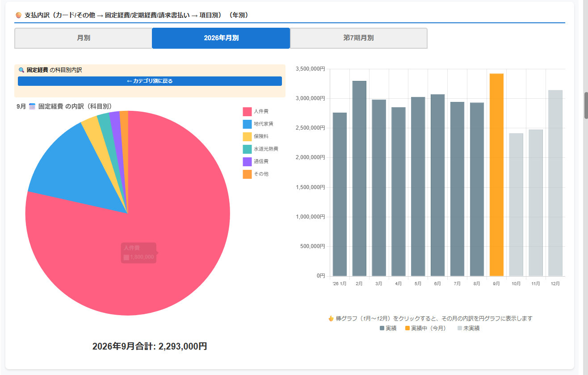The width and height of the screenshot is (588, 375).
Task: Click the 5月 bar in bar chart
Action: [x=418, y=186]
